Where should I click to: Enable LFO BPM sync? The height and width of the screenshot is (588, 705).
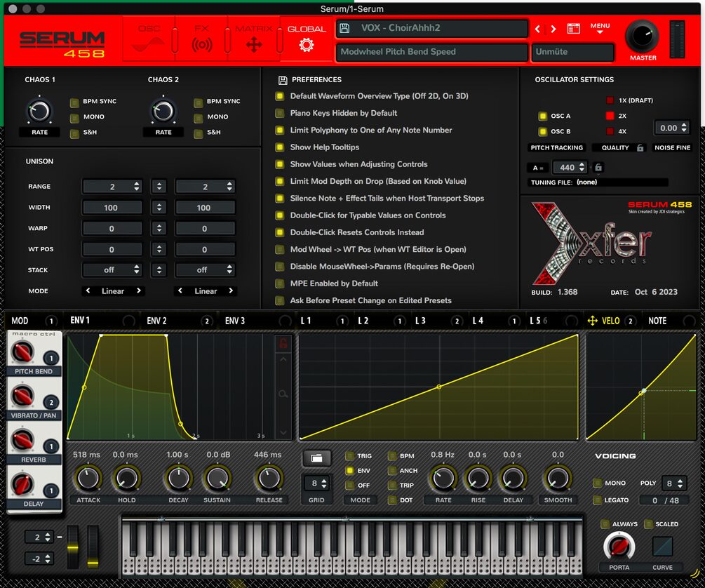[x=392, y=456]
